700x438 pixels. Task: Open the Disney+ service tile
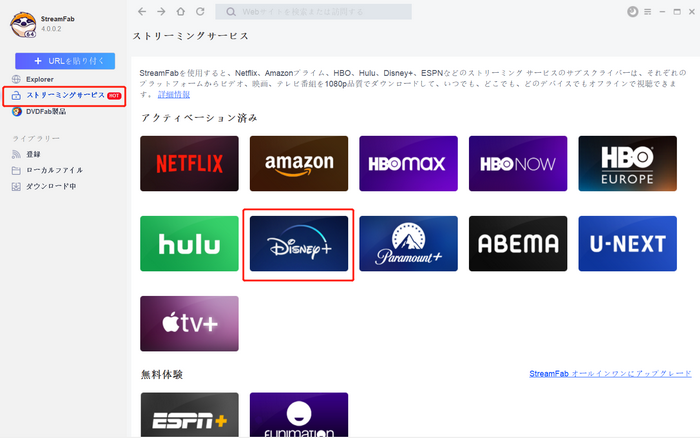pyautogui.click(x=299, y=244)
